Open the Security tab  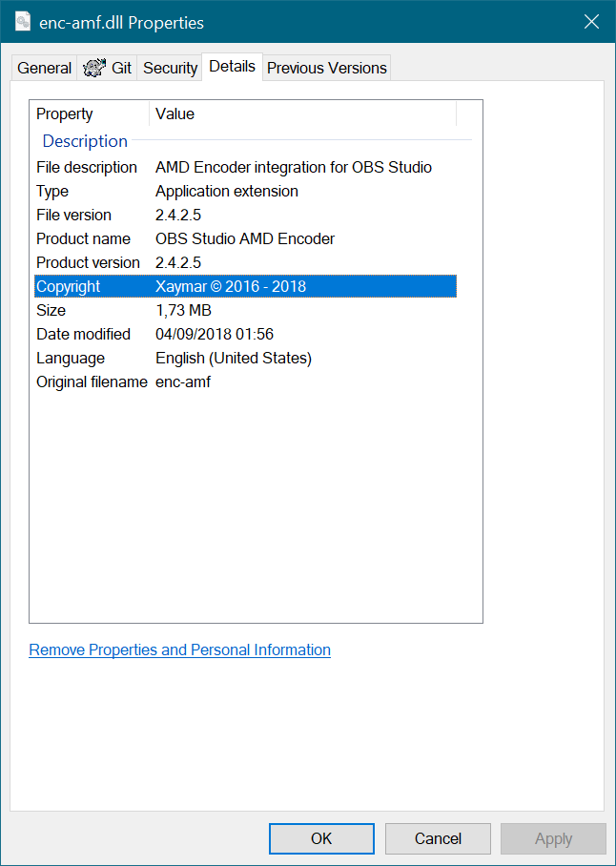pos(170,68)
